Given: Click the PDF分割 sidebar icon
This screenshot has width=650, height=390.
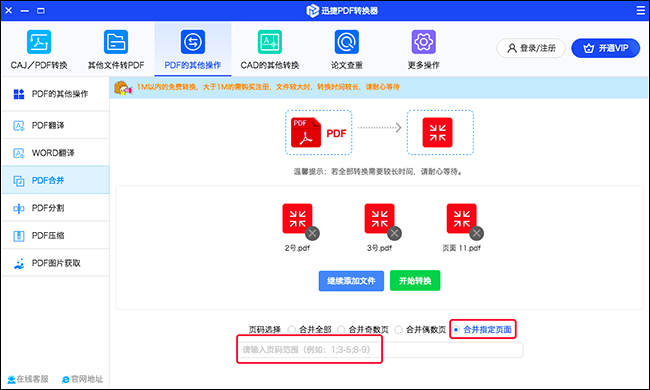Looking at the screenshot, I should click(19, 208).
